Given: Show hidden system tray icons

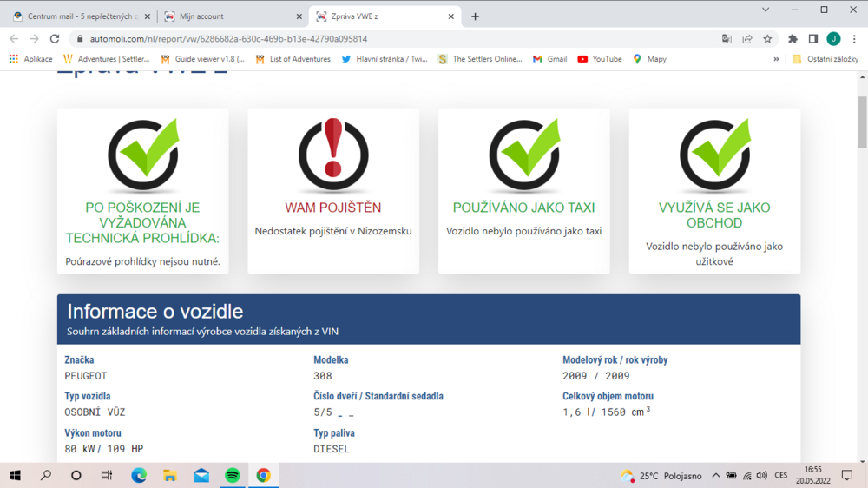Looking at the screenshot, I should tap(716, 475).
